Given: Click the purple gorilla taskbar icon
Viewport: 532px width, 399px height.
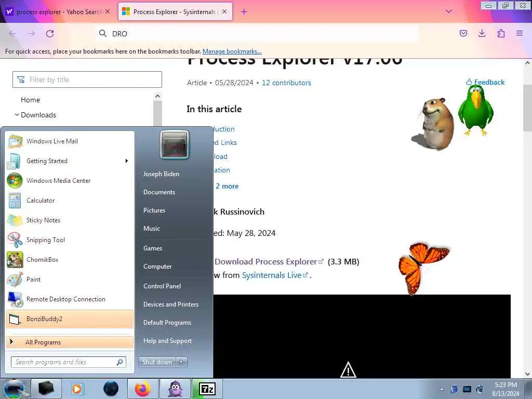Looking at the screenshot, I should tap(176, 389).
